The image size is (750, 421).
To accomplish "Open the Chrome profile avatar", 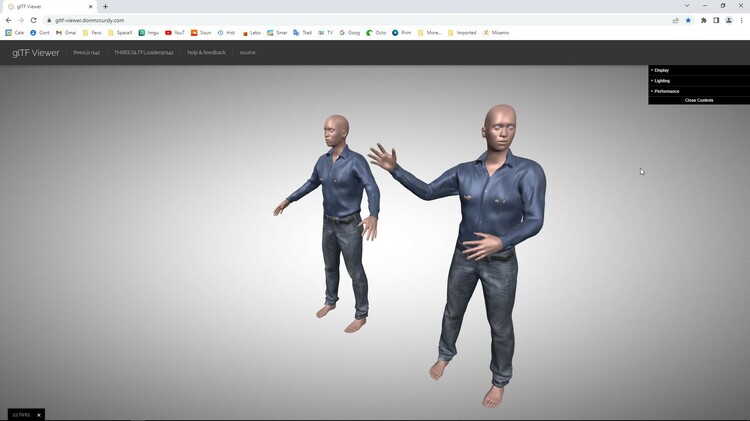I will [729, 20].
